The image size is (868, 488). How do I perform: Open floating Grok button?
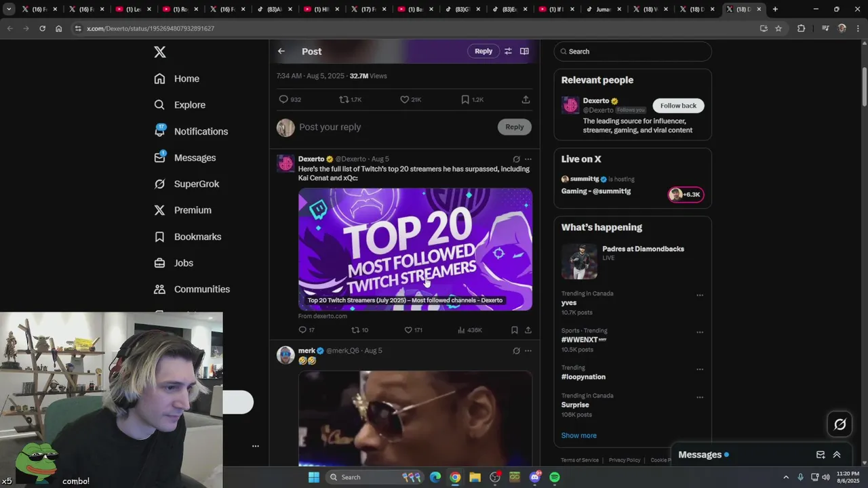tap(840, 424)
